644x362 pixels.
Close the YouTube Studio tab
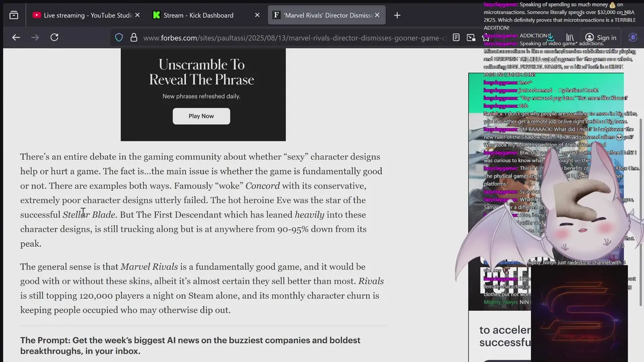pos(137,15)
